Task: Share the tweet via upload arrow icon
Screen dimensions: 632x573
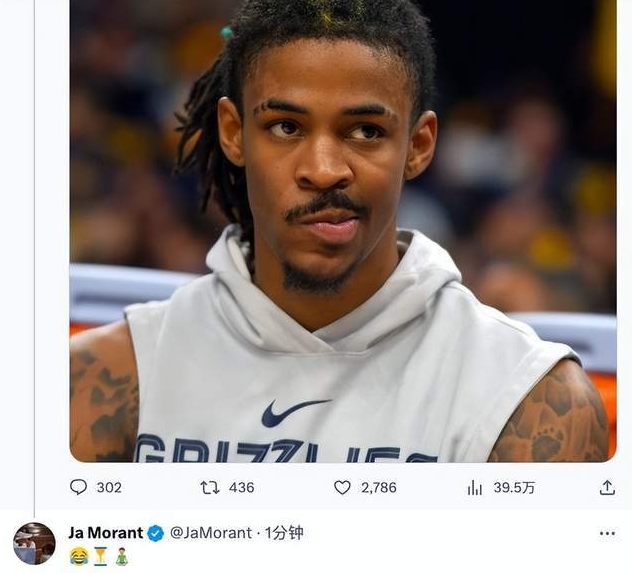Action: click(x=607, y=487)
